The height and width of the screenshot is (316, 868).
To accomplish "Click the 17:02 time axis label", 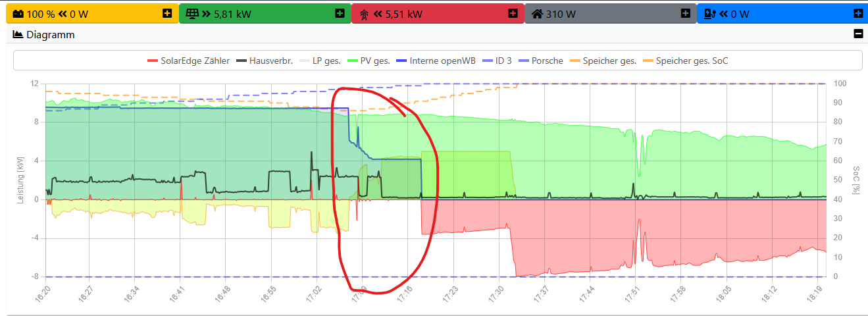I will click(313, 294).
